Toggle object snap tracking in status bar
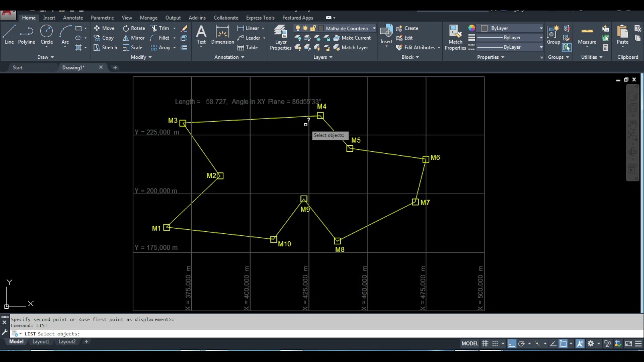The image size is (644, 362). pos(552,343)
